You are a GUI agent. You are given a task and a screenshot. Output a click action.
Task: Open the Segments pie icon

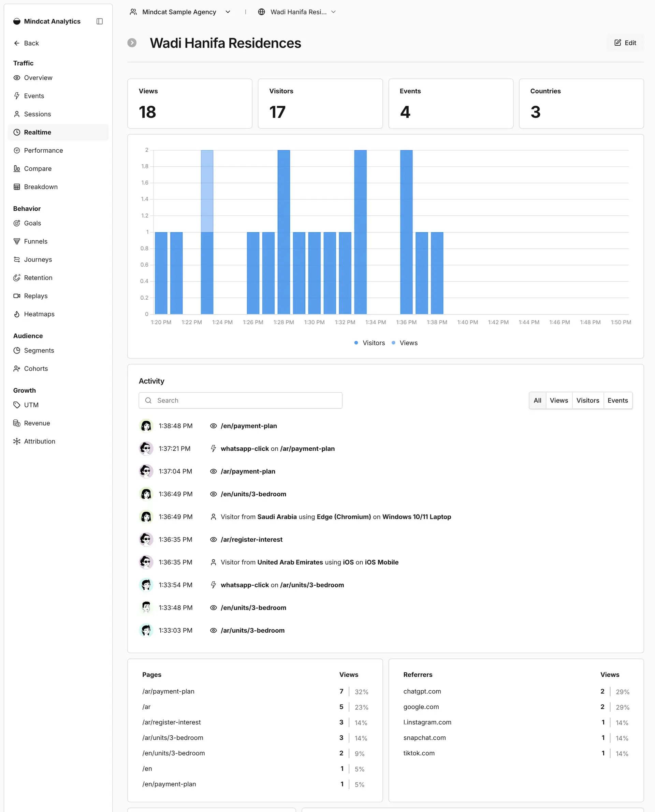click(x=17, y=350)
